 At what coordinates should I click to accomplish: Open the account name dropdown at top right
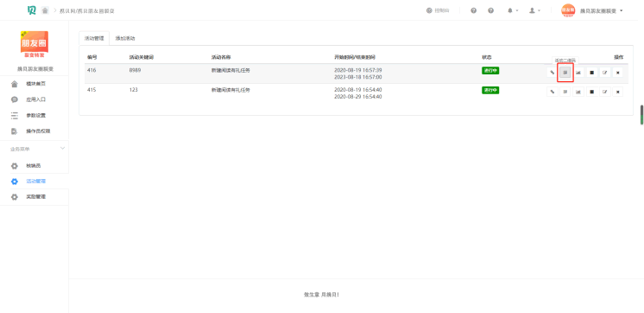602,10
